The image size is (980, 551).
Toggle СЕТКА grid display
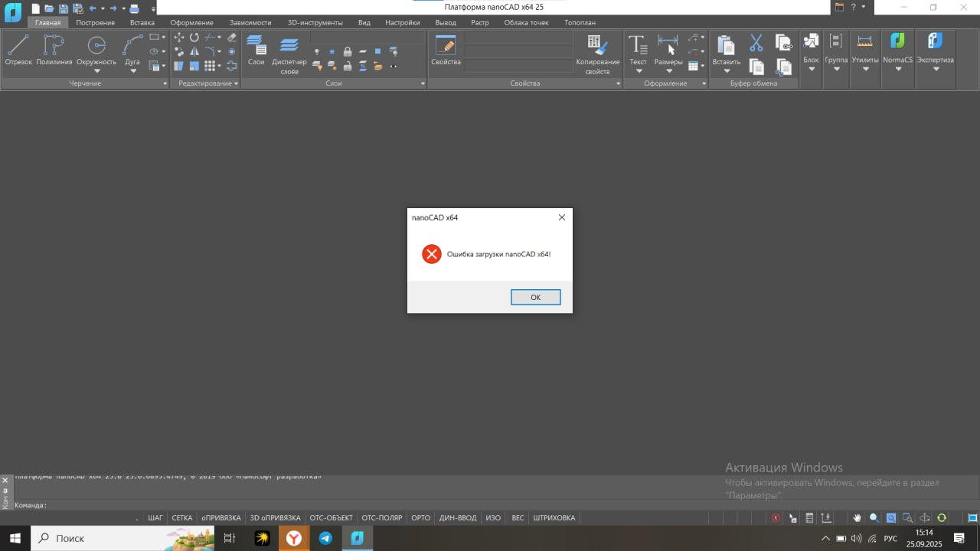[182, 518]
